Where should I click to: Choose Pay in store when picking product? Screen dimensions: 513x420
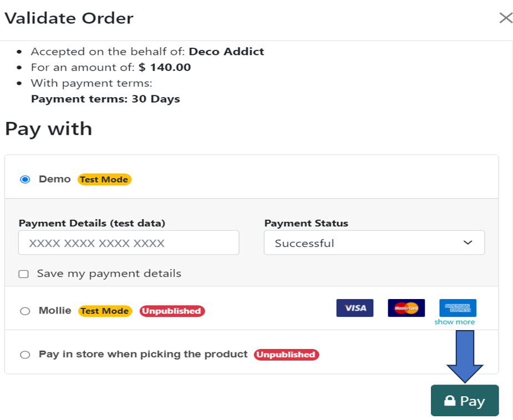click(x=25, y=355)
